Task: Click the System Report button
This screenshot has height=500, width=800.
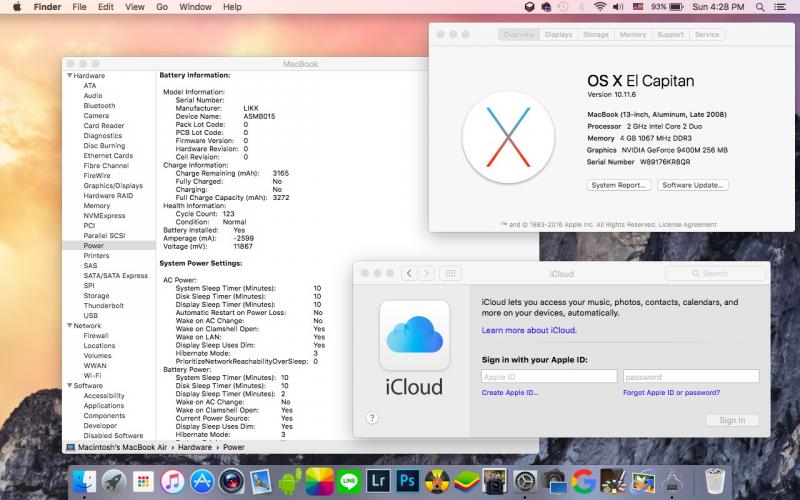Action: 618,185
